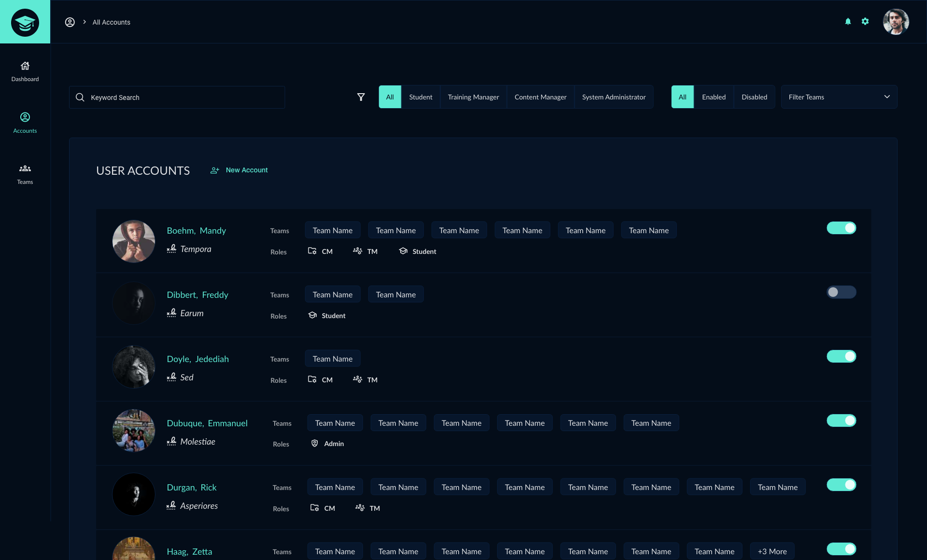Click Student role icon for Boehm, Mandy
Screen dimensions: 927x560
click(x=403, y=251)
